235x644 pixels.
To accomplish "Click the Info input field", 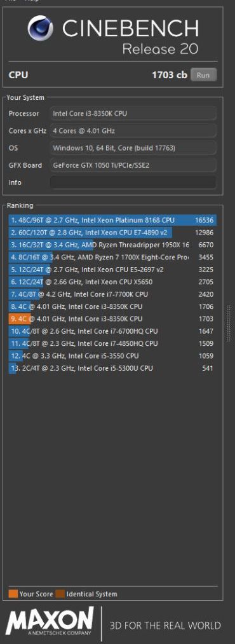I will [133, 182].
